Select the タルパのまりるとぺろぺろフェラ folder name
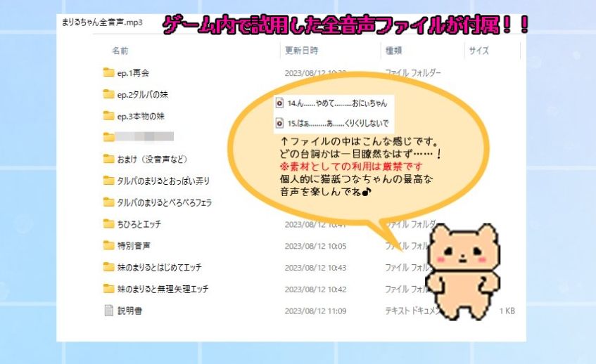 tap(165, 202)
